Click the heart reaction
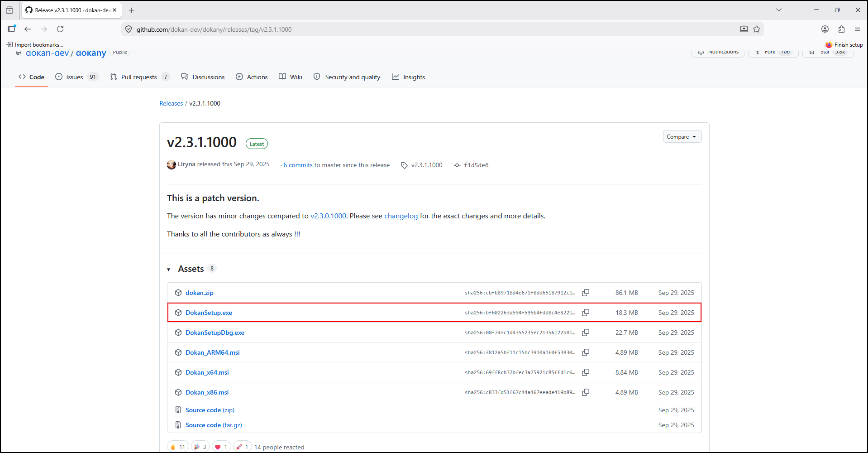Image resolution: width=868 pixels, height=453 pixels. click(x=222, y=447)
